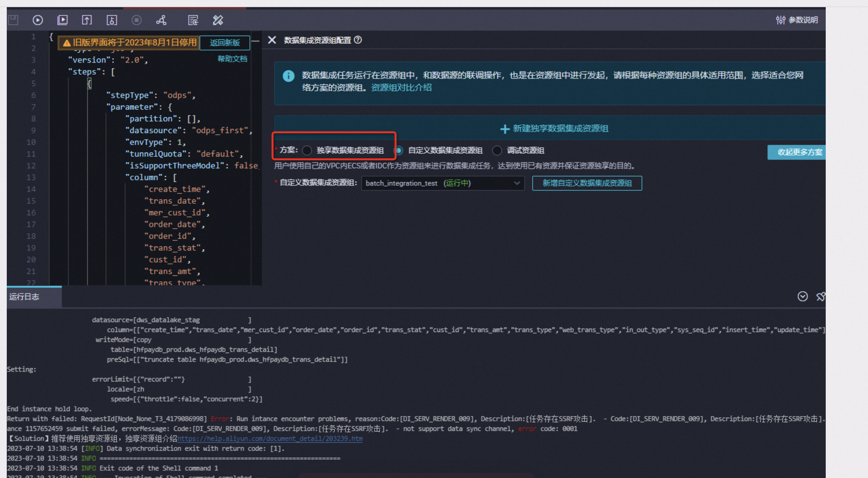868x478 pixels.
Task: Open the help.aliyun.com solution link in log
Action: 270,439
